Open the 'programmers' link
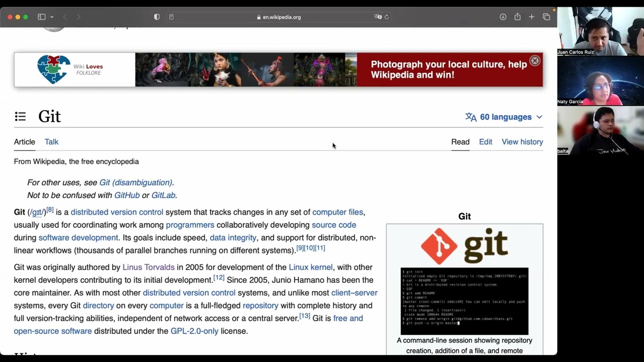The height and width of the screenshot is (362, 644). [190, 225]
